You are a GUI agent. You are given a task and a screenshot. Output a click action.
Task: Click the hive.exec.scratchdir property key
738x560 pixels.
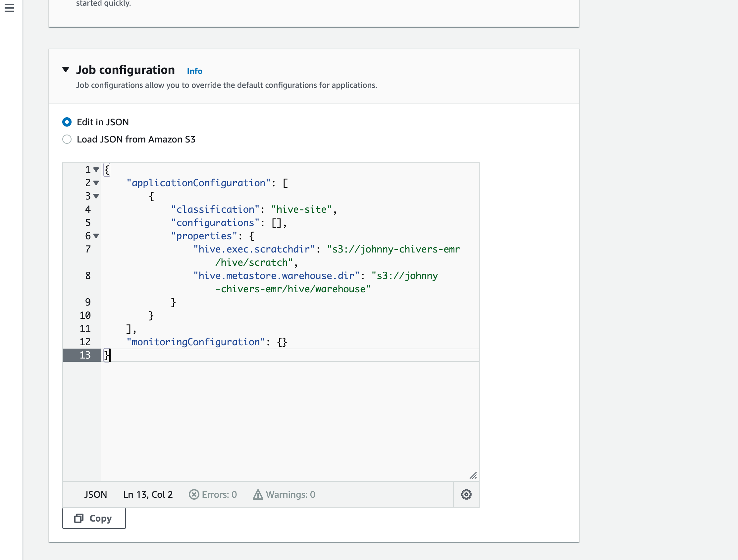click(254, 249)
